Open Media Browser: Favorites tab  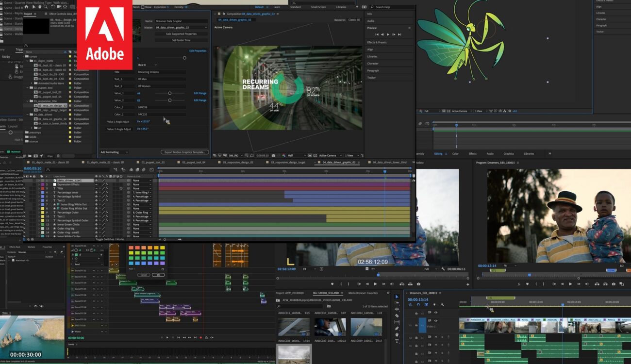[363, 293]
